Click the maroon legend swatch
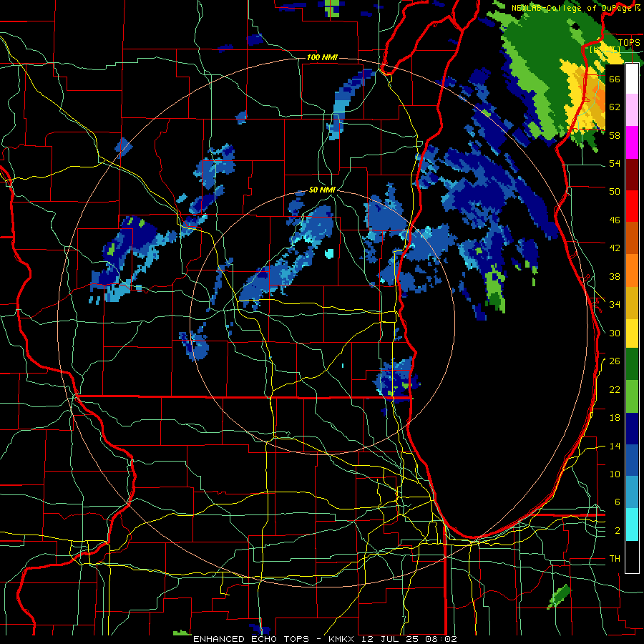The image size is (644, 644). 632,175
